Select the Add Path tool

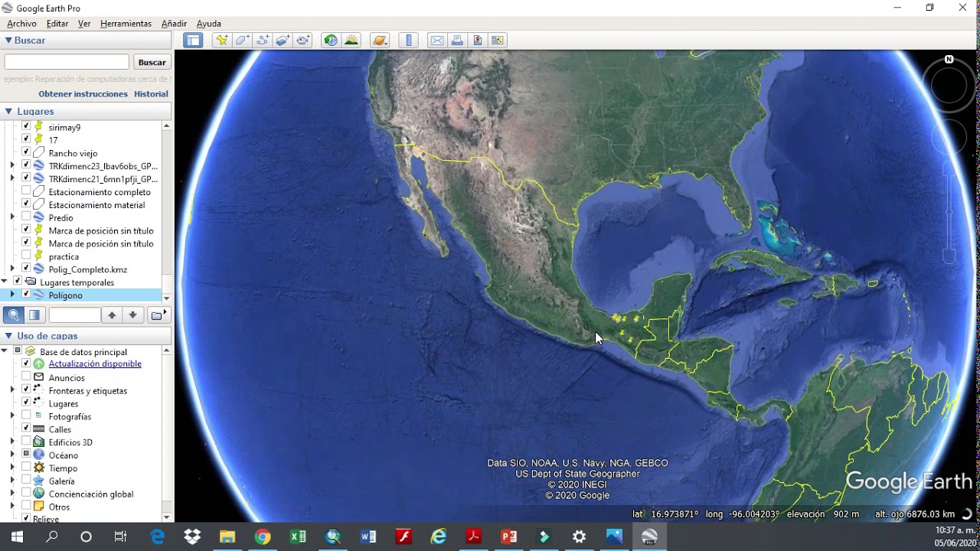pyautogui.click(x=263, y=41)
